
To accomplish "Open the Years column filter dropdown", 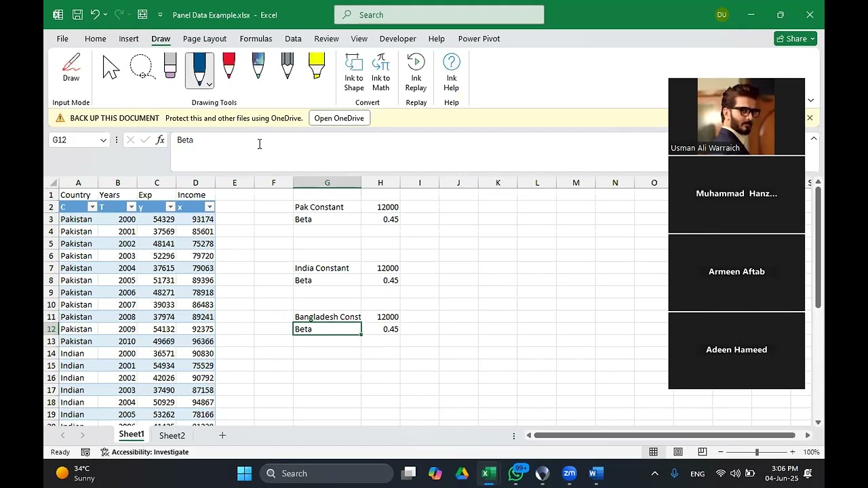I will (x=131, y=207).
